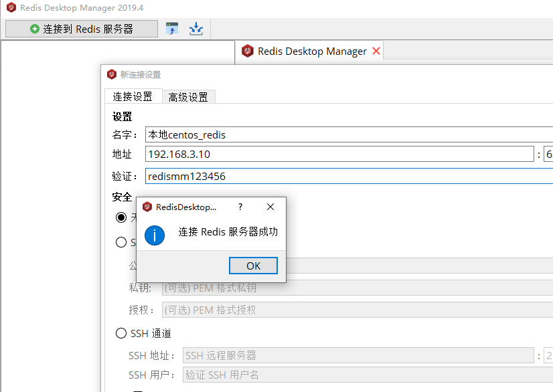Click the 连接 Redis 服务器成功 message text

[228, 231]
